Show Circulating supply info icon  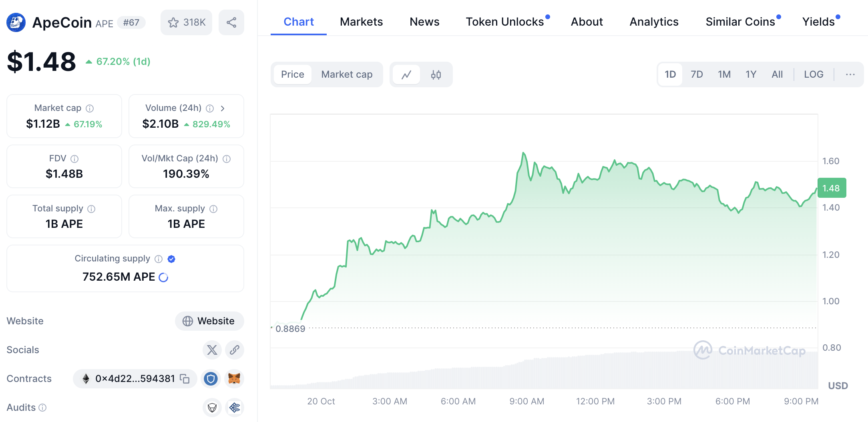tap(159, 259)
